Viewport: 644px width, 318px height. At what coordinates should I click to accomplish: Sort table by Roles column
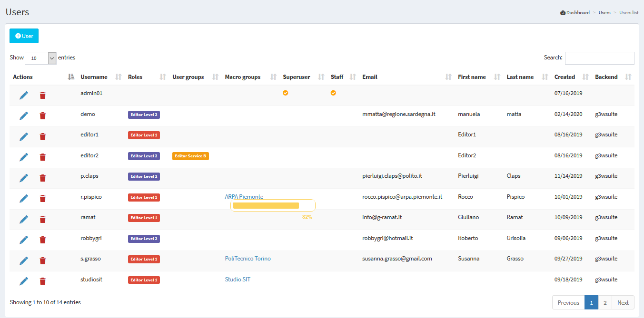[x=163, y=77]
